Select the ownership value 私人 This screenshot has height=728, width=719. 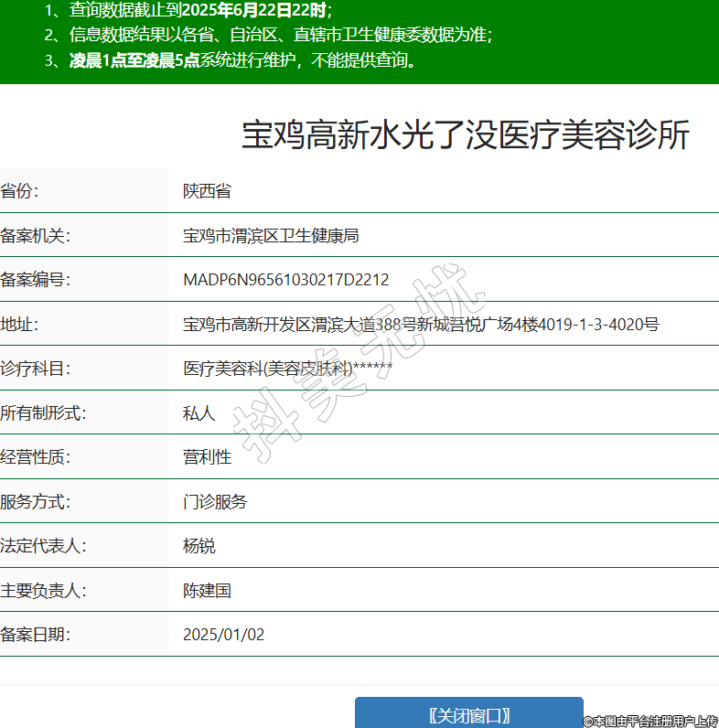click(x=199, y=413)
